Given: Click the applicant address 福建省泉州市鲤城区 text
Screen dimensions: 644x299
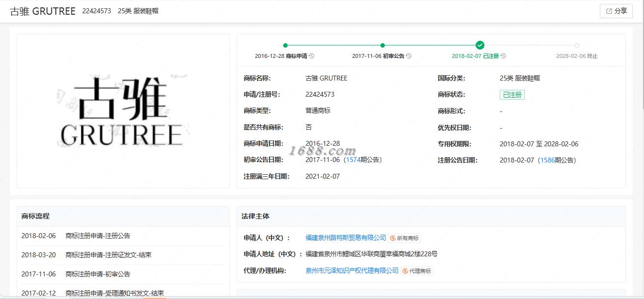Looking at the screenshot, I should click(372, 254).
